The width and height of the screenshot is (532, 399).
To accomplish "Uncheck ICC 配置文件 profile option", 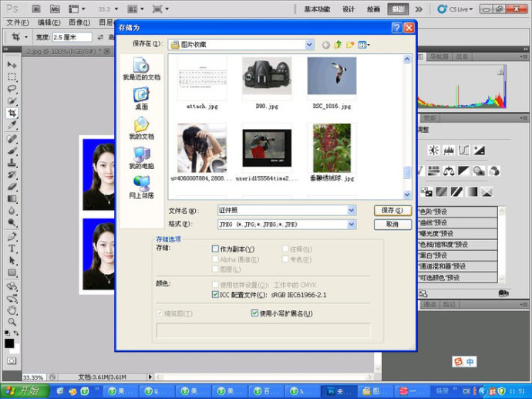I will [216, 295].
